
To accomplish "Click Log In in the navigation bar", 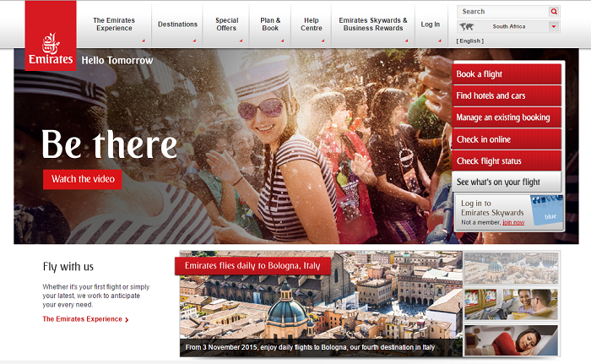I will pos(431,24).
